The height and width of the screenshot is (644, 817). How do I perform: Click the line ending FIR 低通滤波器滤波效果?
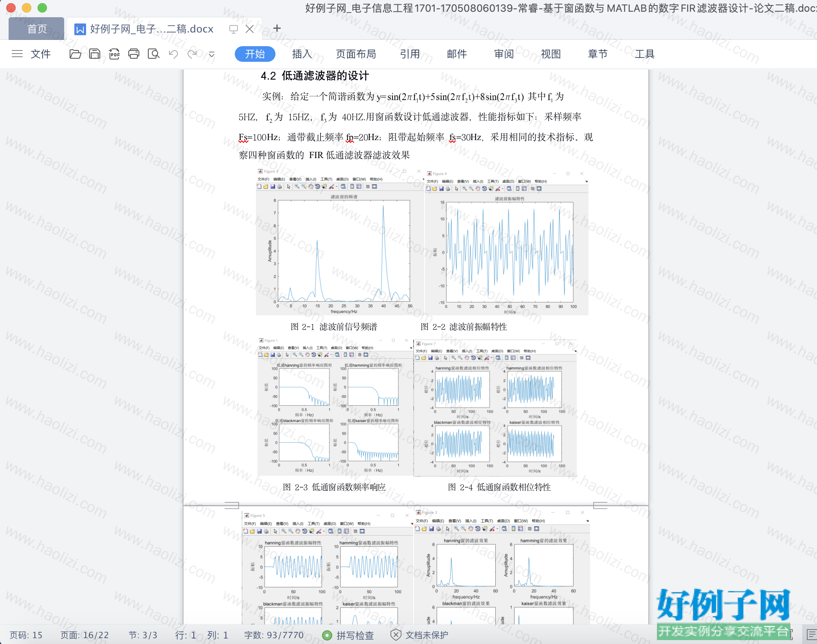click(x=324, y=155)
